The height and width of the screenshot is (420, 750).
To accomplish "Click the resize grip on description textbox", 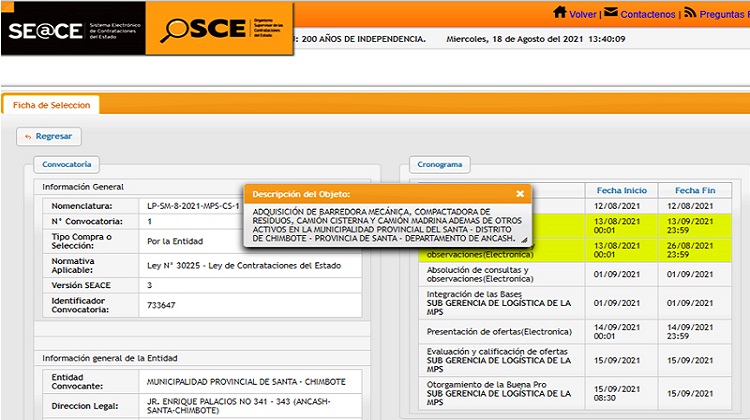I will pos(524,240).
